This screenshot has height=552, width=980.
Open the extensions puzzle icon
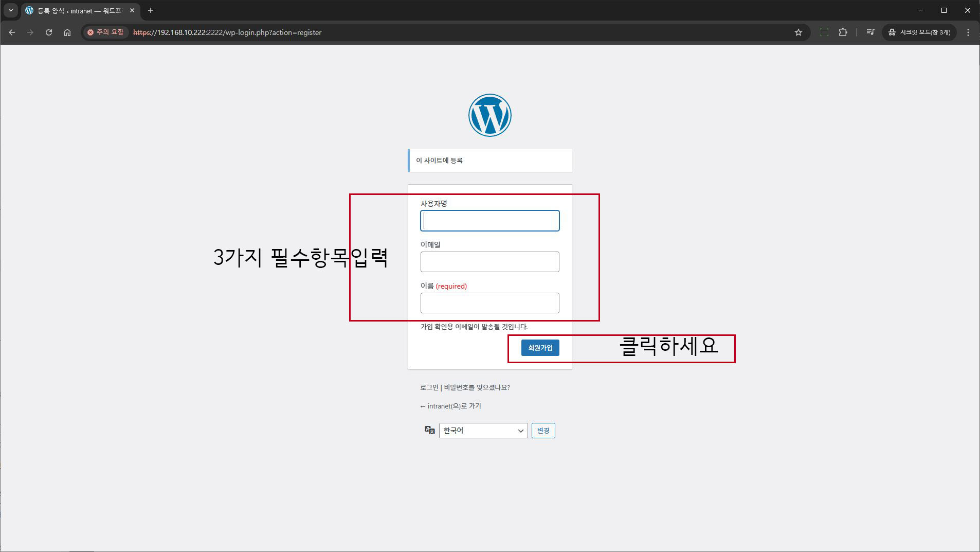843,32
